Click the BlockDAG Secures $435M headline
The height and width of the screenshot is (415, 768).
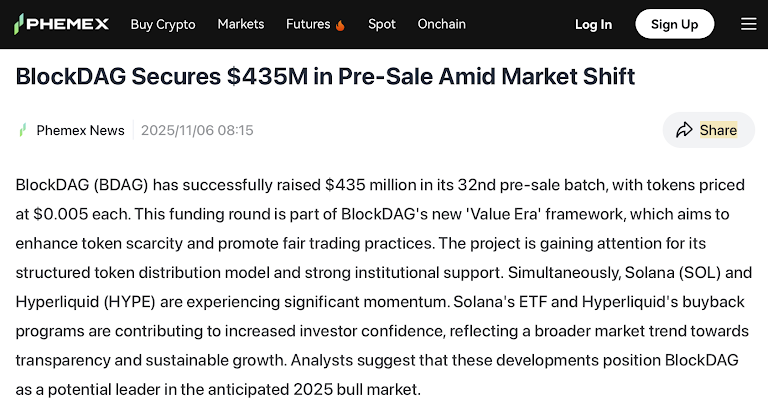coord(325,76)
